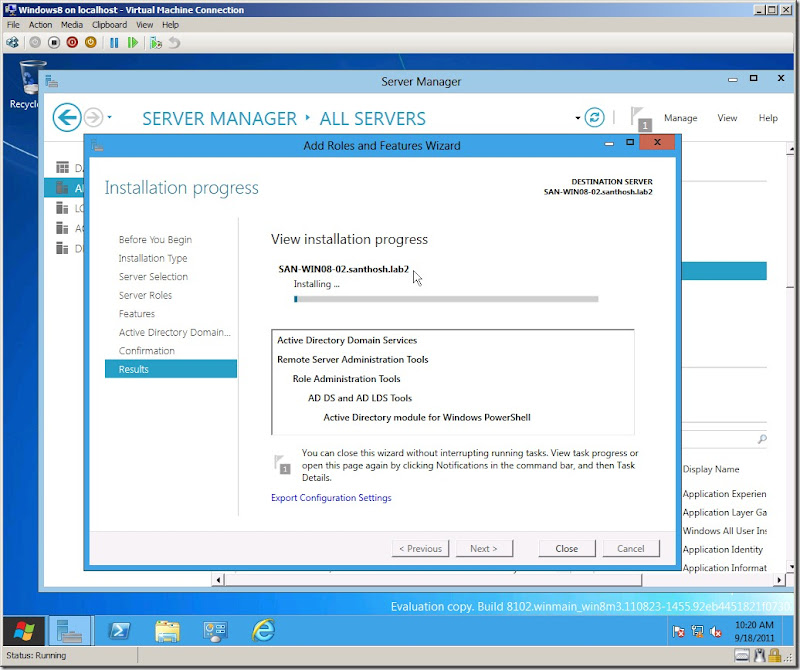Select the highlighted Results wizard step
Screen dimensions: 800x670
(171, 369)
